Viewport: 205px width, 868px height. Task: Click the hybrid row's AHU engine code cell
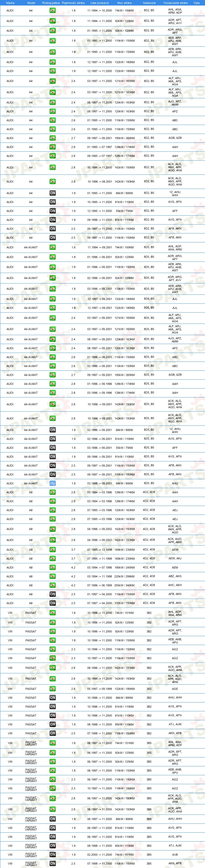point(175,483)
